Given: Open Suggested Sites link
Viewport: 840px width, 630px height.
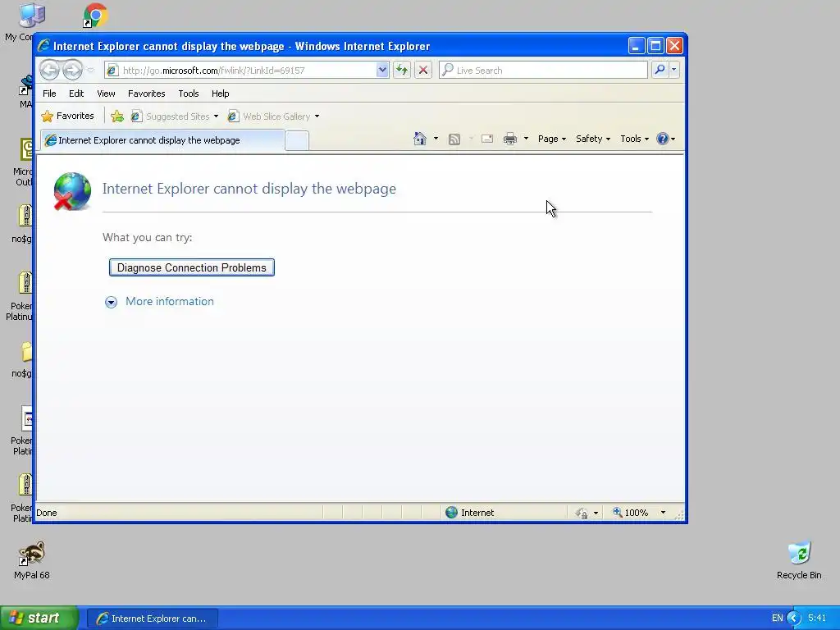Looking at the screenshot, I should click(x=171, y=116).
